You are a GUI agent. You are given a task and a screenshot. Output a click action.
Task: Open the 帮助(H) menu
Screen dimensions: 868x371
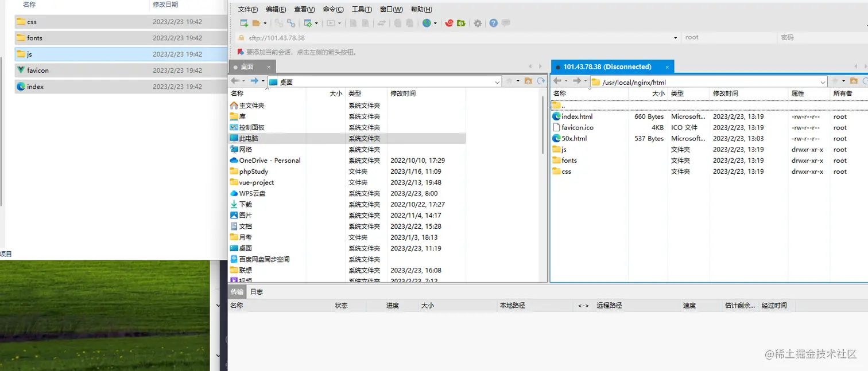(x=421, y=9)
